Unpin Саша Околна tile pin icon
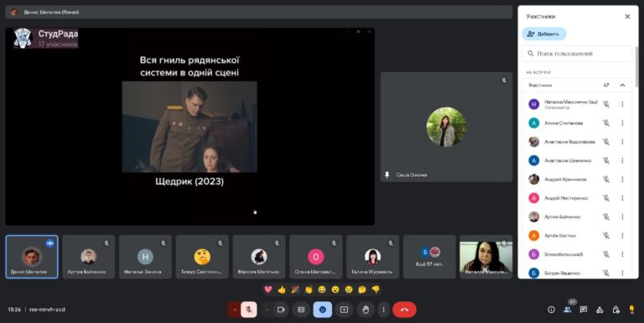This screenshot has width=644, height=323. point(387,175)
